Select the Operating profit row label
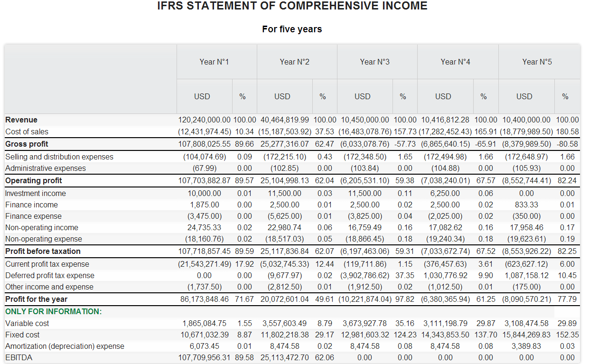589x364 pixels. click(34, 180)
